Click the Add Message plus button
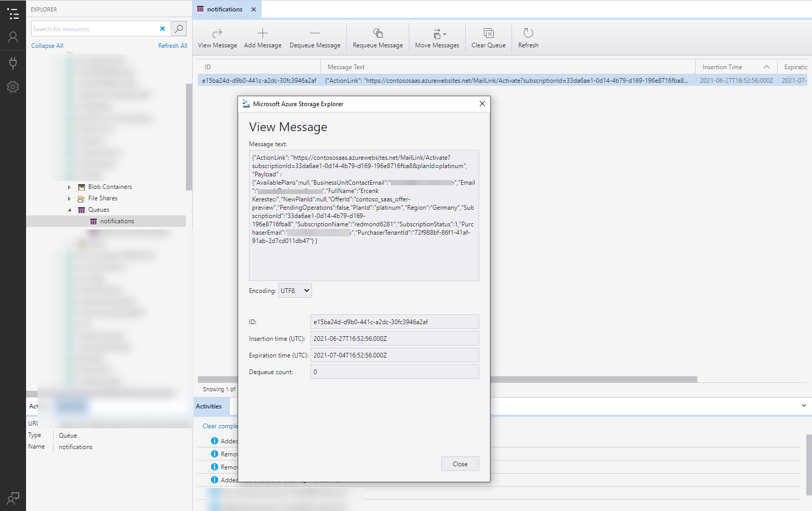Screen dimensions: 812x511 pos(263,39)
